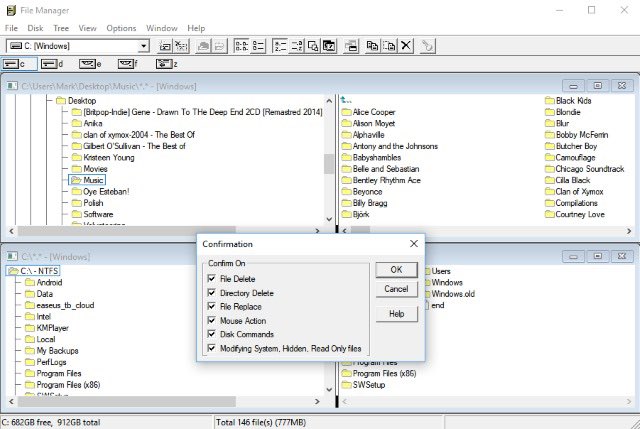Toggle the Directory Delete checkbox
The width and height of the screenshot is (640, 429).
[x=211, y=293]
